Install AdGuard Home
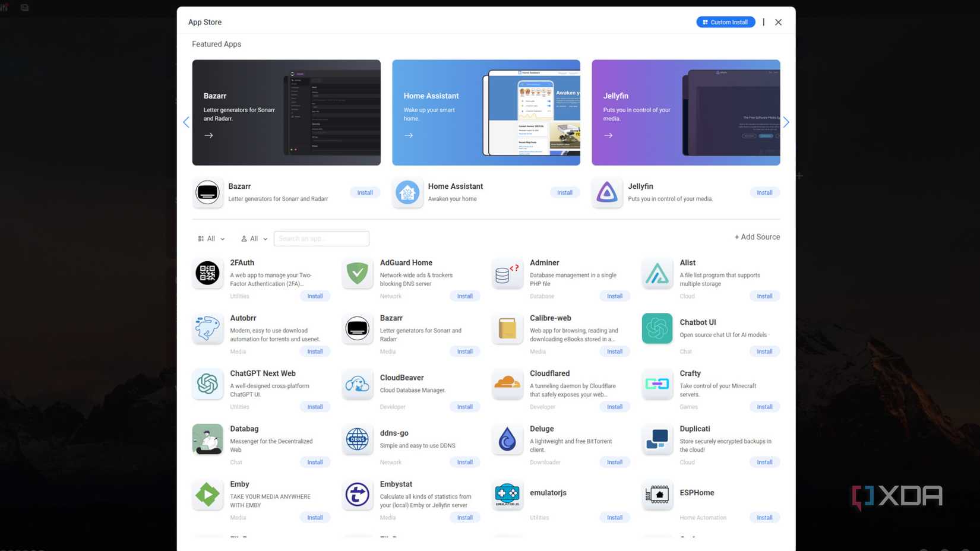 tap(465, 296)
